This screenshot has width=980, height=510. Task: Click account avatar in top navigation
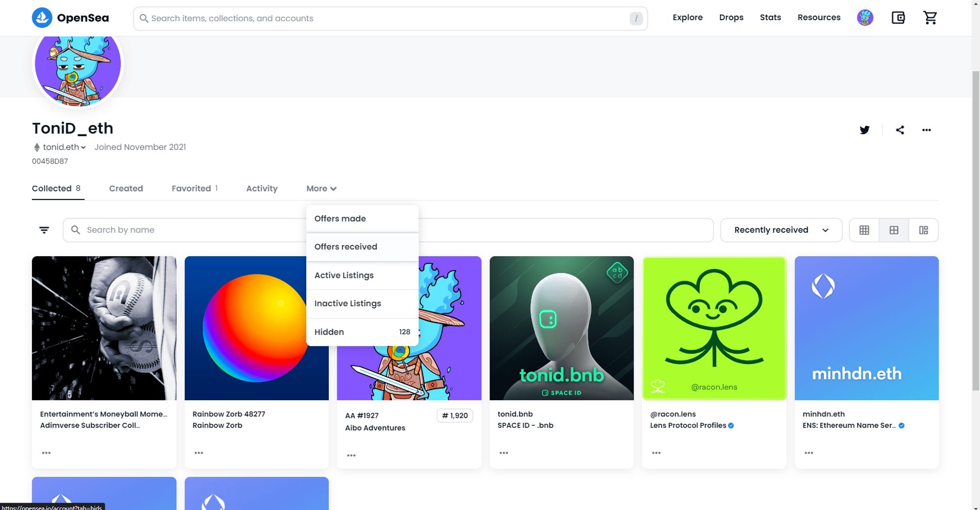point(865,18)
